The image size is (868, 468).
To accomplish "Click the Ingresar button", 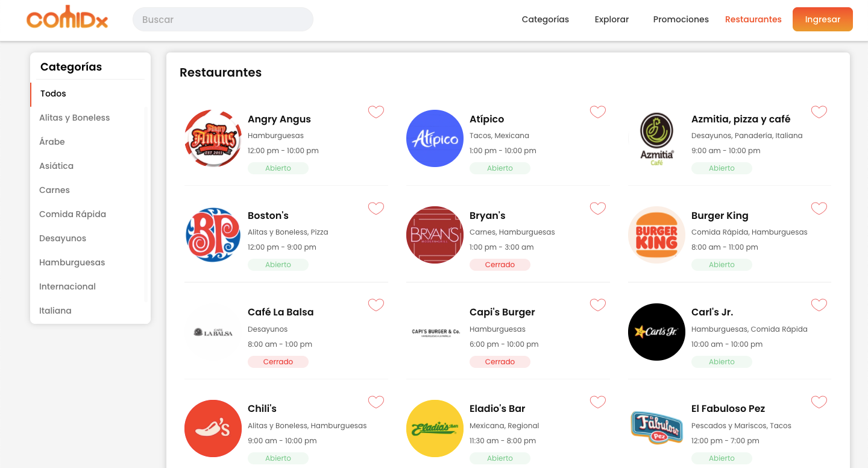I will point(823,19).
